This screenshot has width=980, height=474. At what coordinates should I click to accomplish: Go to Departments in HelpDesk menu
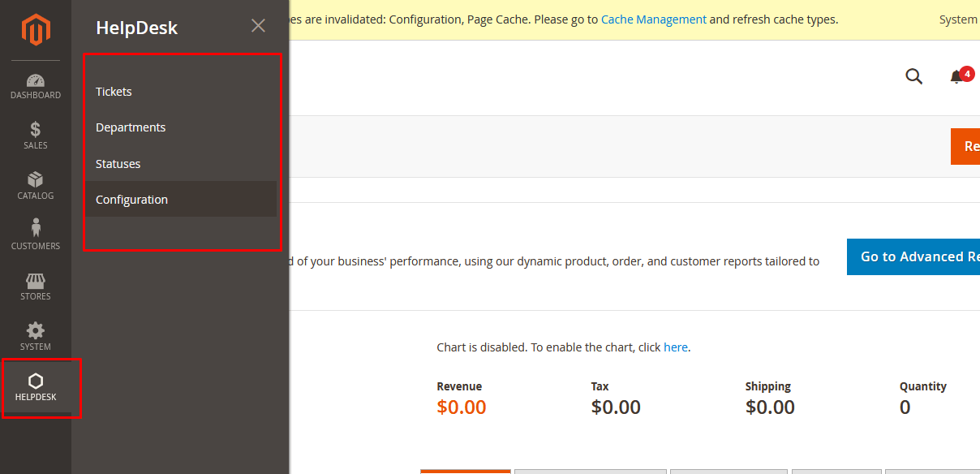click(x=131, y=127)
